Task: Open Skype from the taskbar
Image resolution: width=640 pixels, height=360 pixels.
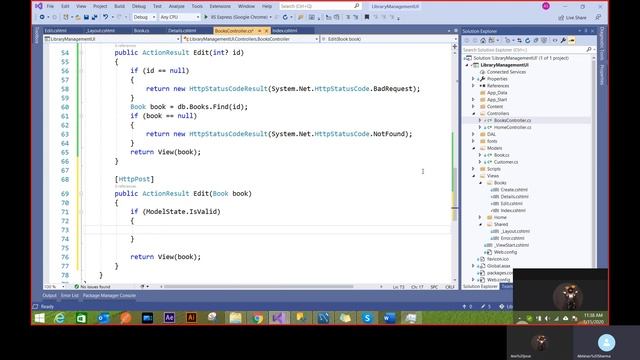Action: coord(367,318)
